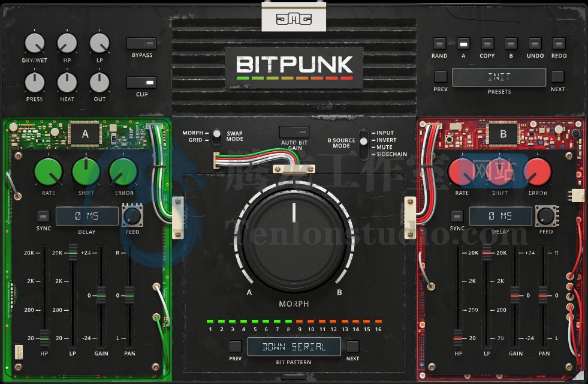Click the DRY/WET knob
Screen dimensions: 588x384
click(35, 43)
